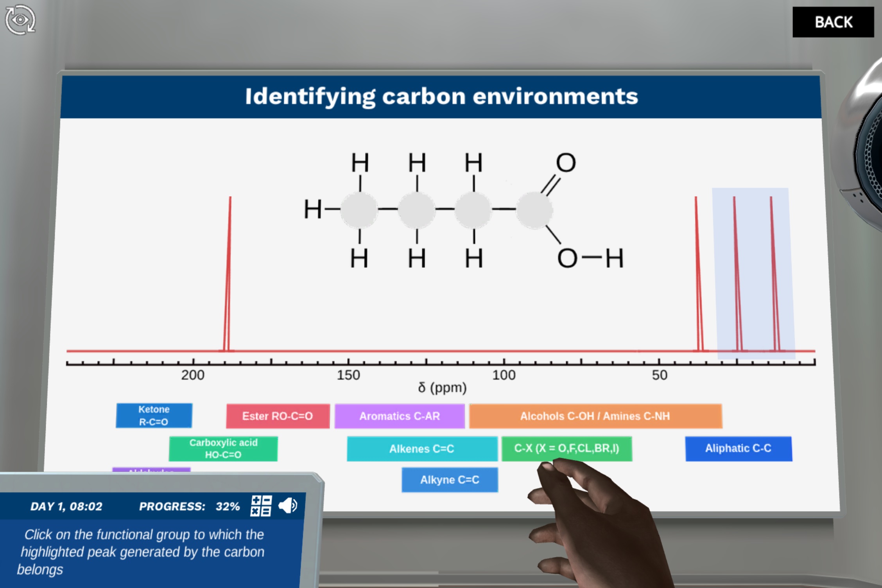The height and width of the screenshot is (588, 882).
Task: Pick the Carboxylic acid HO-C=O option
Action: pyautogui.click(x=223, y=449)
